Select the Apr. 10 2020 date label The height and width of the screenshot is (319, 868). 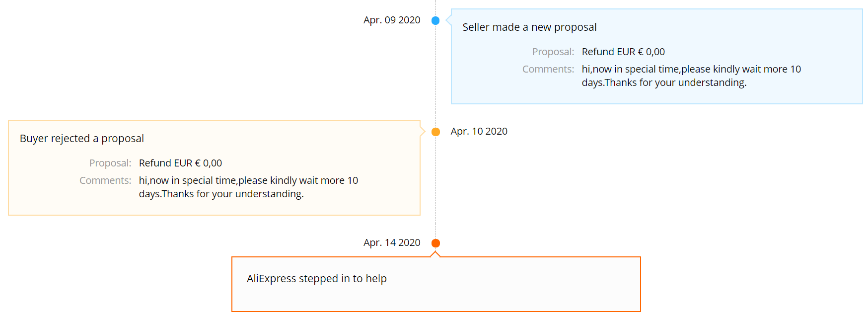(x=479, y=131)
